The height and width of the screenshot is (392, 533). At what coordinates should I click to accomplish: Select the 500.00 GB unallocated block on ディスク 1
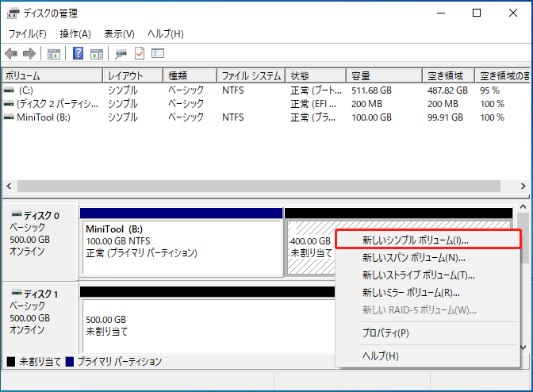pos(207,321)
